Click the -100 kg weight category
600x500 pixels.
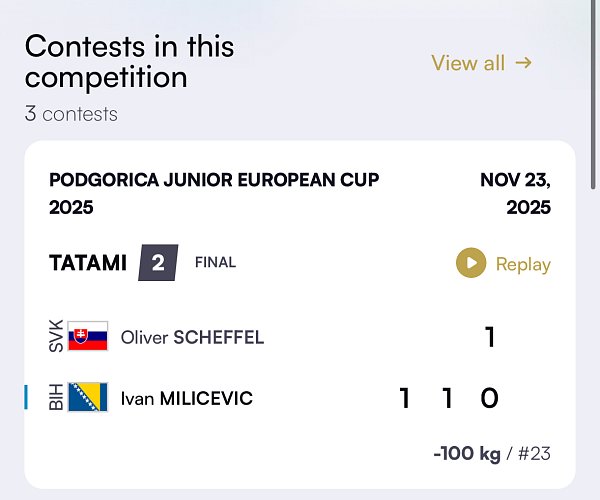coord(466,454)
